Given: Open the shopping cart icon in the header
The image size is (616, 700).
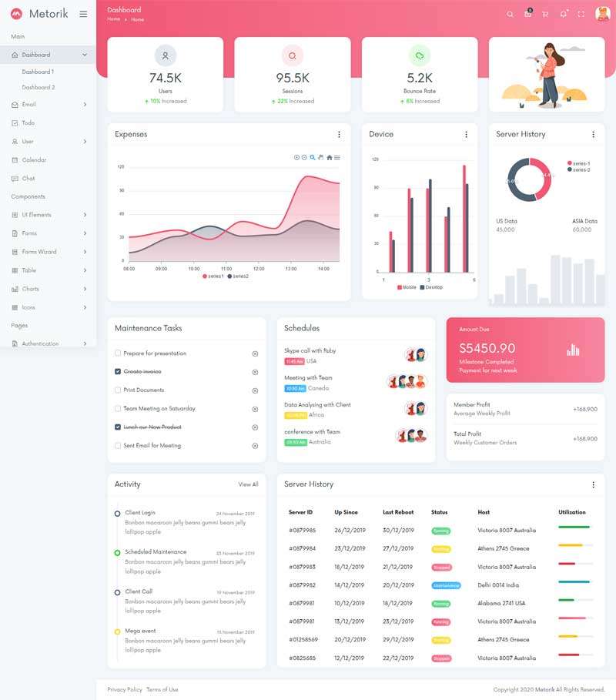Looking at the screenshot, I should 545,14.
